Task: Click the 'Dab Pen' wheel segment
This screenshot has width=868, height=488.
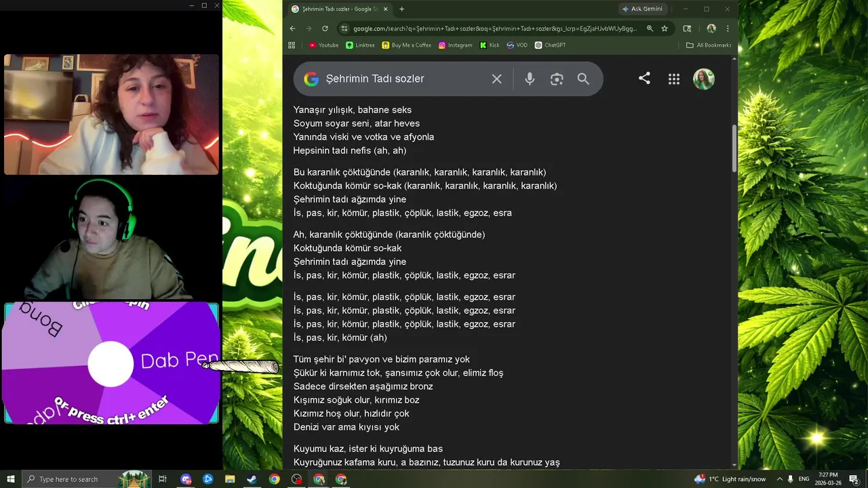Action: (x=179, y=360)
